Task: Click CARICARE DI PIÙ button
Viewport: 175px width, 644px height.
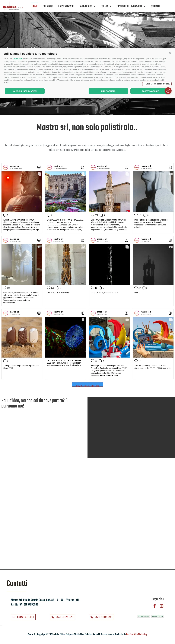Action: [87, 385]
